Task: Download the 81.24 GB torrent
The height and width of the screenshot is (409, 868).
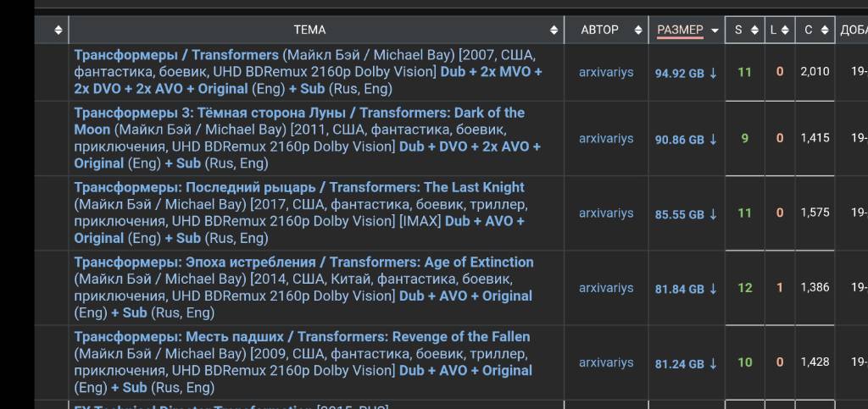Action: point(686,363)
